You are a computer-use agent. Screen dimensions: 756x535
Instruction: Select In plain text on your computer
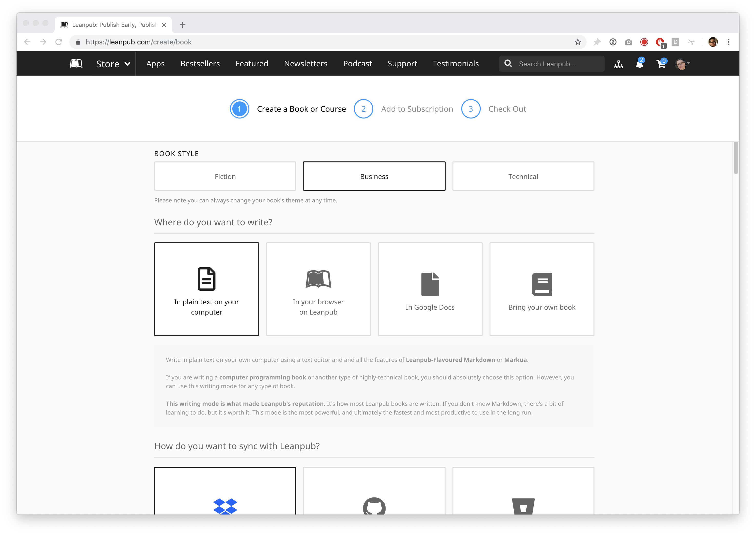pyautogui.click(x=206, y=289)
